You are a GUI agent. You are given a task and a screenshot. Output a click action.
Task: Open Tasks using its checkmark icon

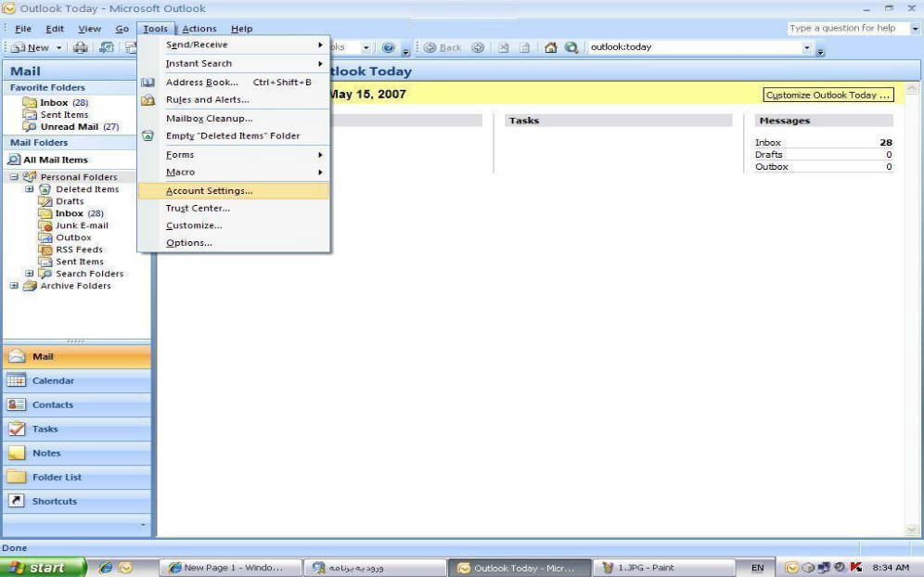point(17,430)
